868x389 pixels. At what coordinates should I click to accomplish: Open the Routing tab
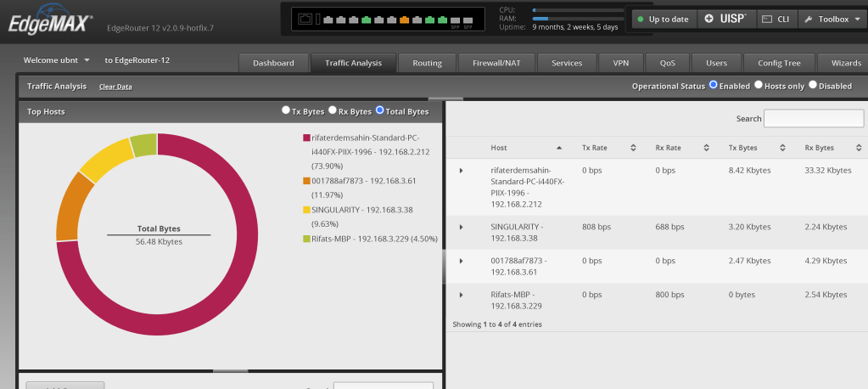click(427, 63)
